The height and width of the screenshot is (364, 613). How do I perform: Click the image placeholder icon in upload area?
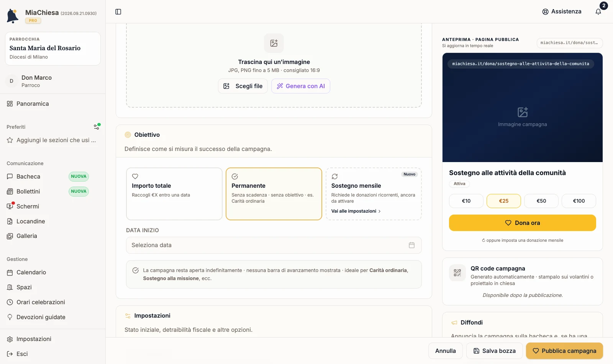[x=274, y=43]
